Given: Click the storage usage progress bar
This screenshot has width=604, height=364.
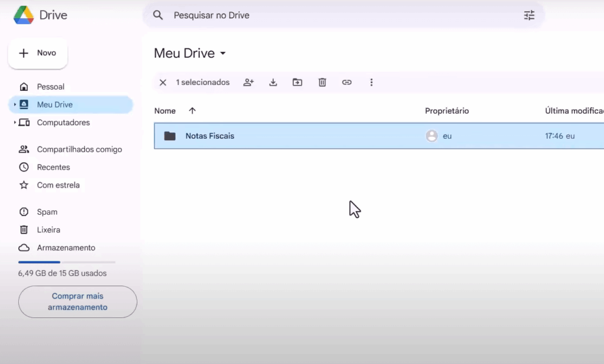Looking at the screenshot, I should (67, 263).
